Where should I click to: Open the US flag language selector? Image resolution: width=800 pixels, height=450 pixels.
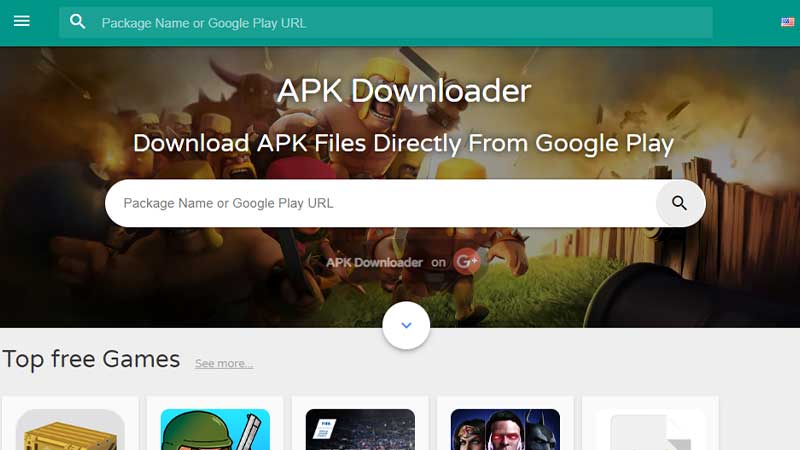787,22
